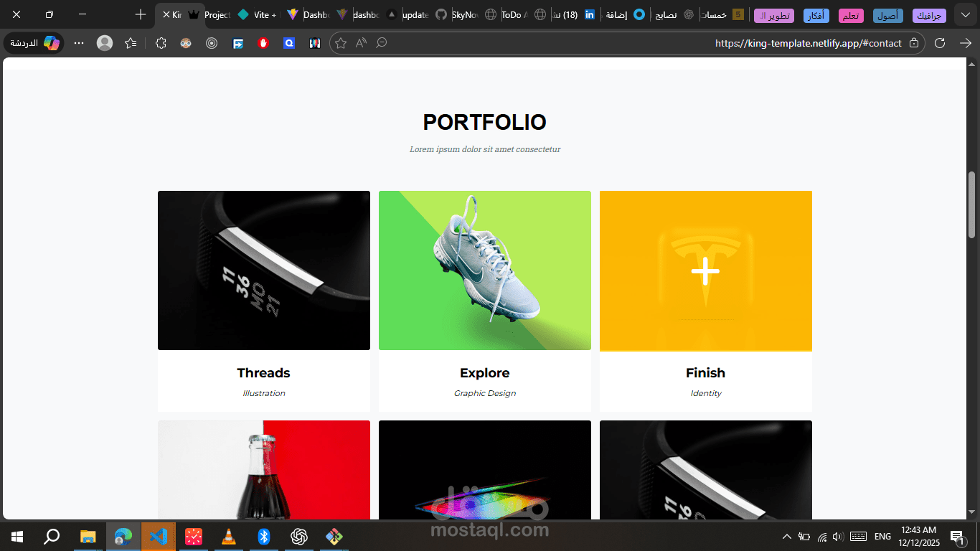Open the نصائح ChatGPT tab
The width and height of the screenshot is (980, 551).
click(677, 14)
